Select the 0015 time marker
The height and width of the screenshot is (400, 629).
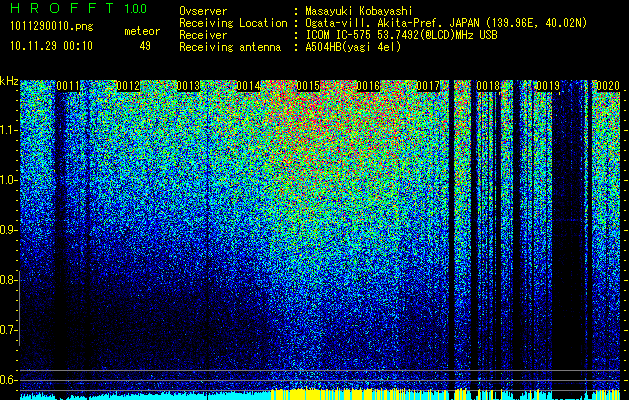click(308, 86)
